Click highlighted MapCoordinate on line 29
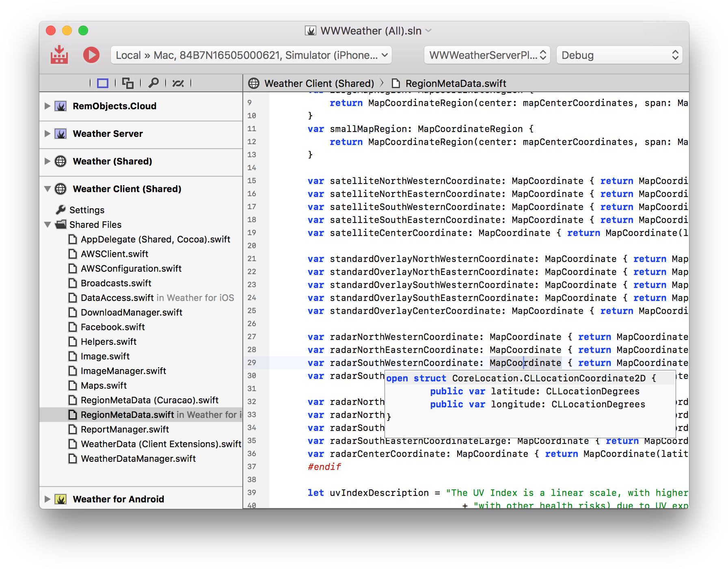 pyautogui.click(x=525, y=363)
